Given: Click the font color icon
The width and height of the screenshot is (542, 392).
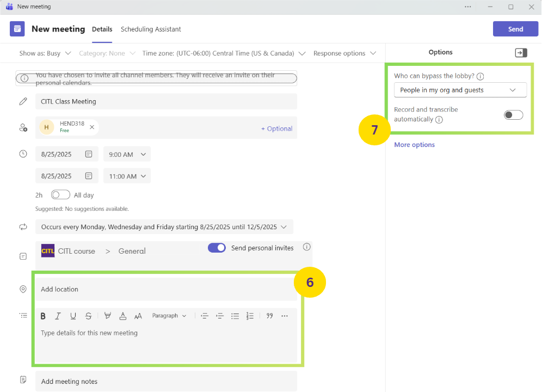Looking at the screenshot, I should (x=122, y=316).
